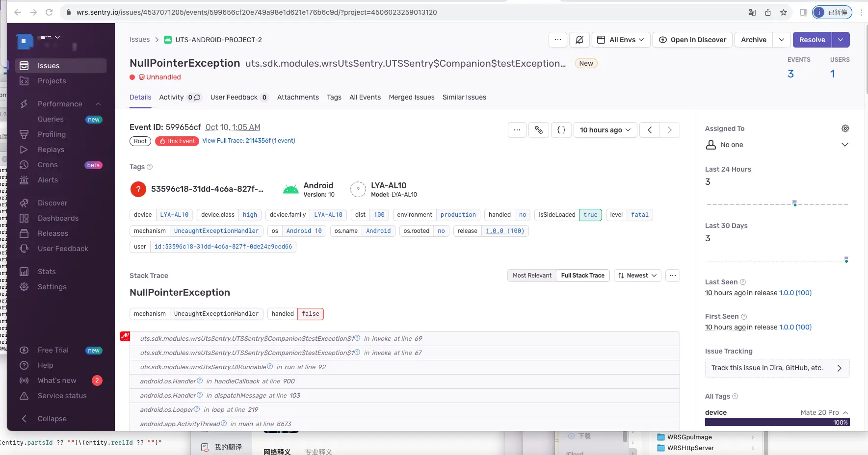Click the mute notifications bell icon
Image resolution: width=868 pixels, height=455 pixels.
tap(579, 40)
